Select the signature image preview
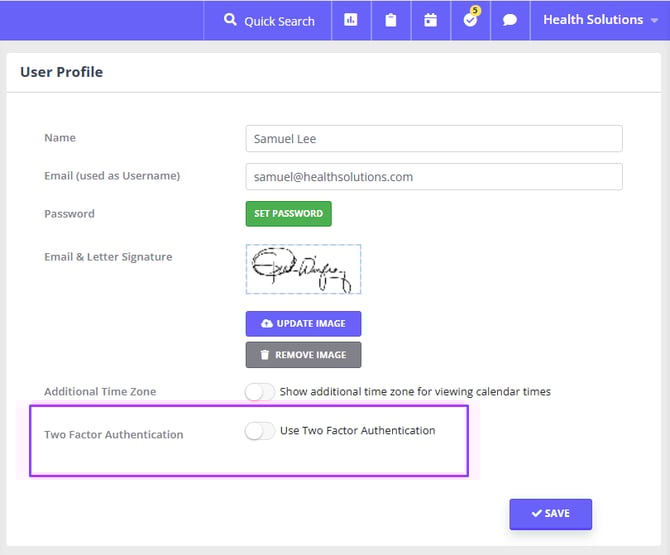Viewport: 670px width, 555px height. [x=303, y=269]
